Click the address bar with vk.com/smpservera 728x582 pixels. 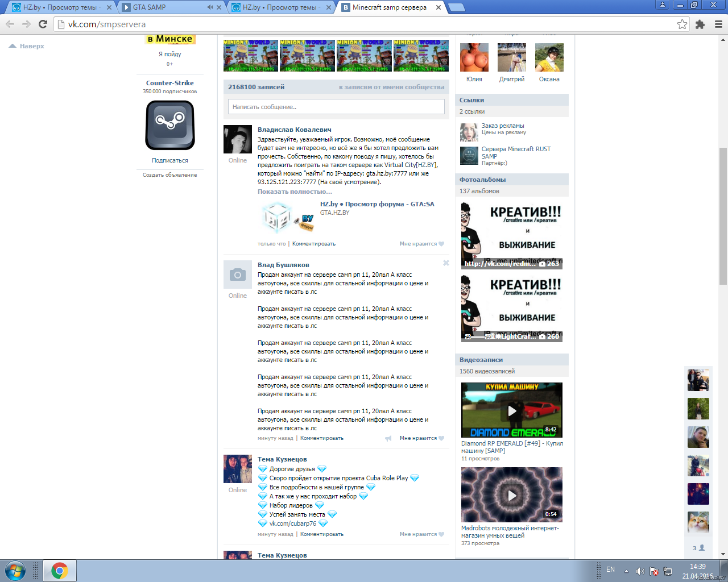pos(364,24)
